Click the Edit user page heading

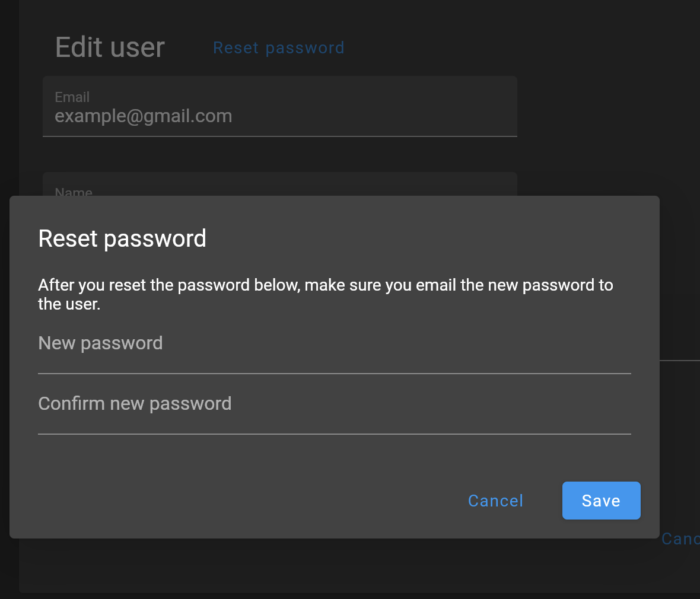[x=110, y=47]
